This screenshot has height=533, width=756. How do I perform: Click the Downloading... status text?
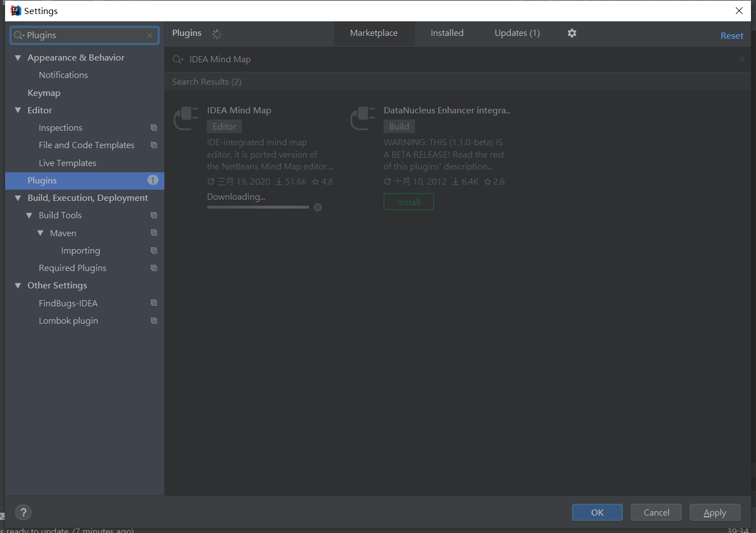pyautogui.click(x=236, y=197)
